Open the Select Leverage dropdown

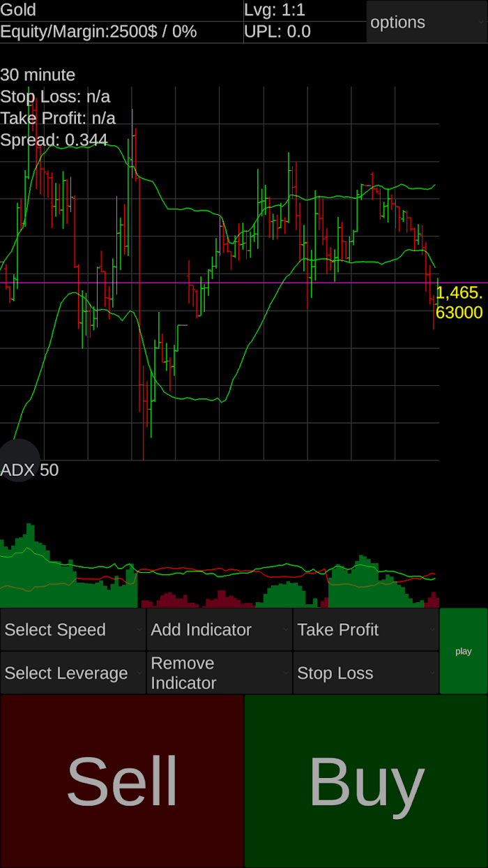(x=73, y=673)
